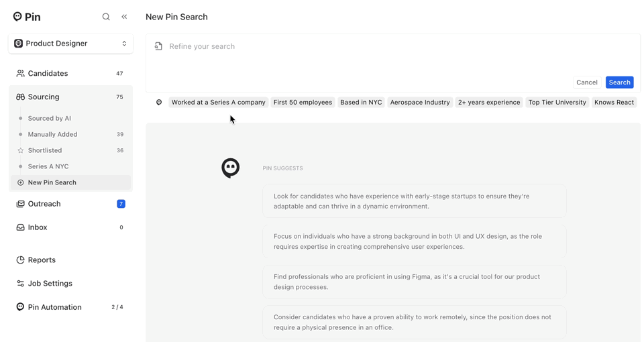Click the search magnifier icon in sidebar header
This screenshot has height=342, width=644.
(106, 17)
